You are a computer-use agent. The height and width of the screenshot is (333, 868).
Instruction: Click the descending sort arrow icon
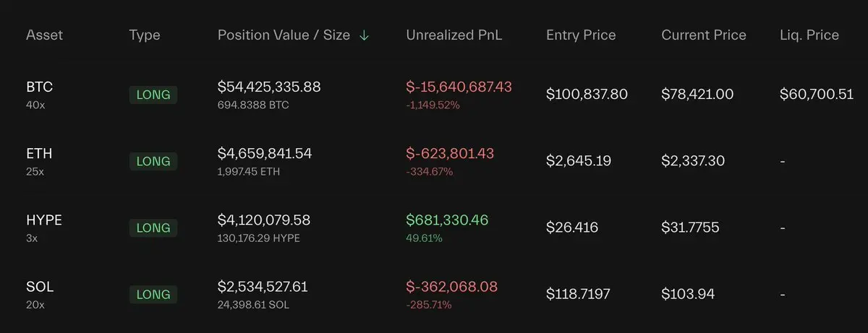tap(364, 35)
